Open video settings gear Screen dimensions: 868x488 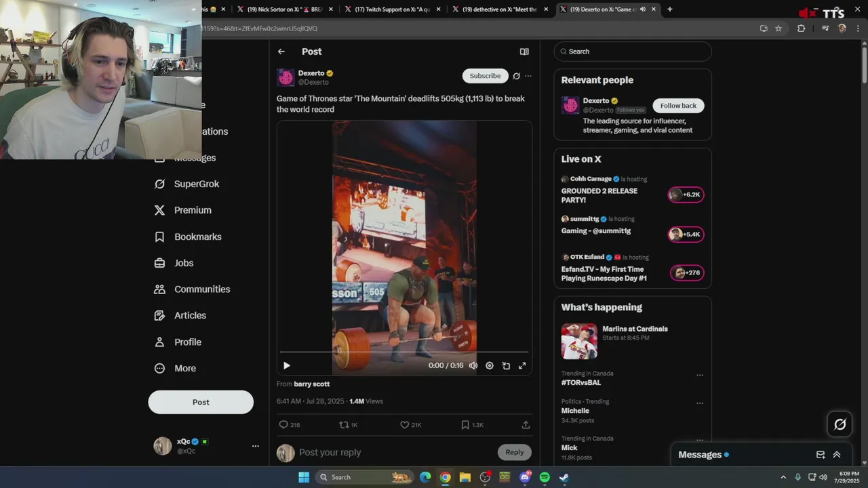(490, 365)
